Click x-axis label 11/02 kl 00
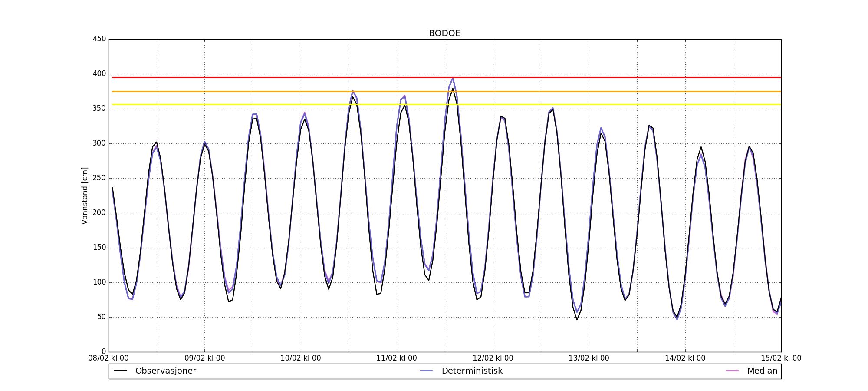The image size is (868, 391). [397, 358]
